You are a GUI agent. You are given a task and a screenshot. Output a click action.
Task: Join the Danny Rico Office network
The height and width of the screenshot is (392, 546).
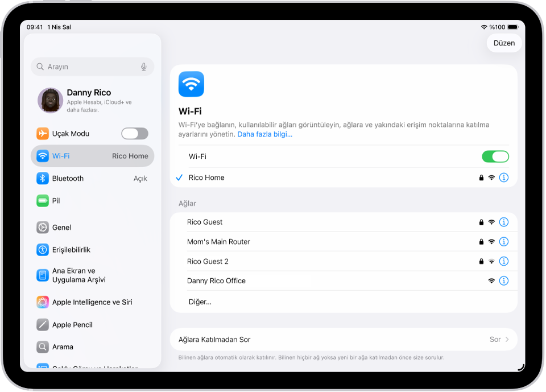pyautogui.click(x=344, y=281)
